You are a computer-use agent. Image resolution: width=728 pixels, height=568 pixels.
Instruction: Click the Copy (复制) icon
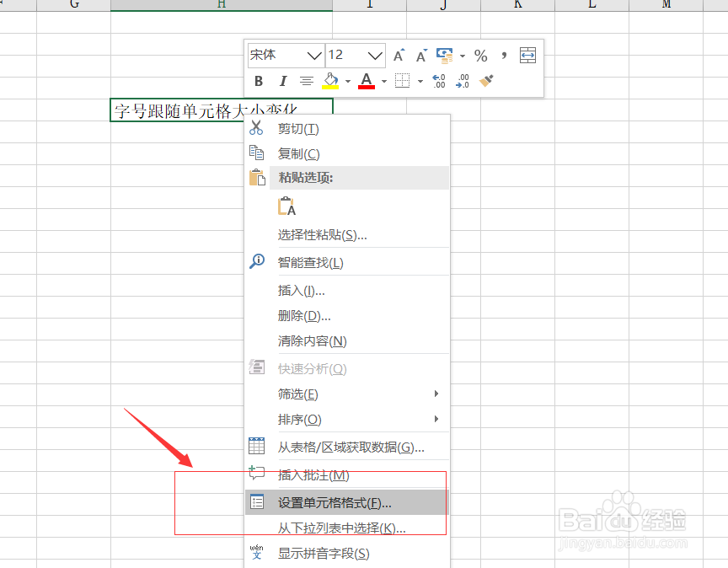click(x=259, y=153)
